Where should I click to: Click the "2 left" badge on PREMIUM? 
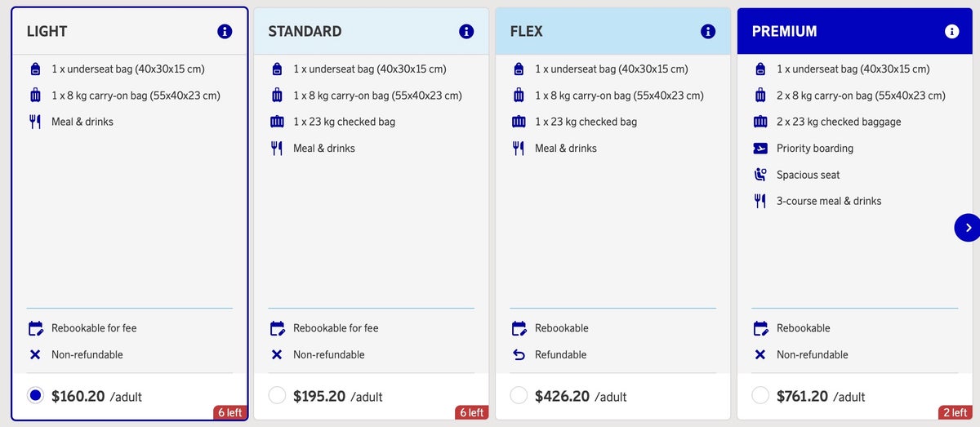(955, 412)
